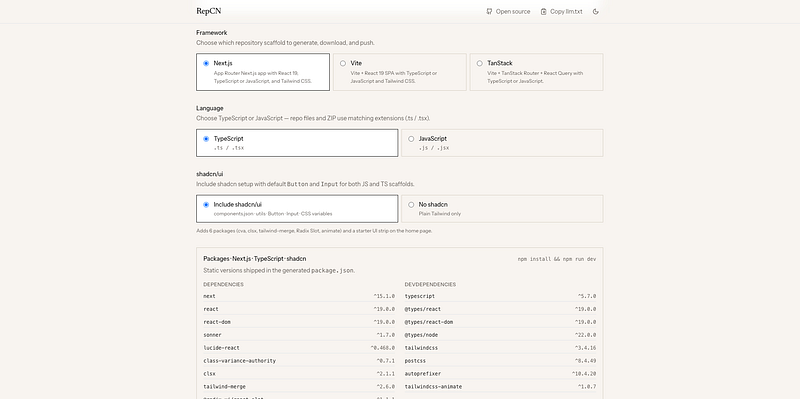800x399 pixels.
Task: Click the postcss devDependency name
Action: (x=415, y=361)
